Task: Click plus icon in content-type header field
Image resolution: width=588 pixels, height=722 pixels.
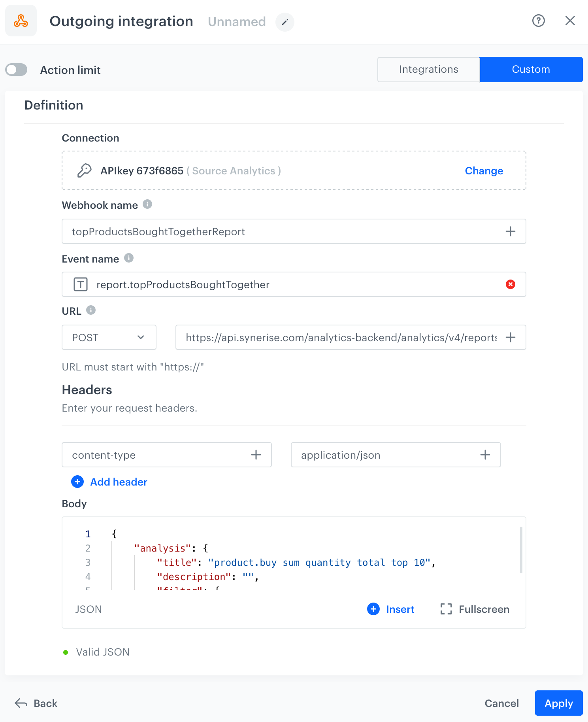Action: click(x=256, y=455)
